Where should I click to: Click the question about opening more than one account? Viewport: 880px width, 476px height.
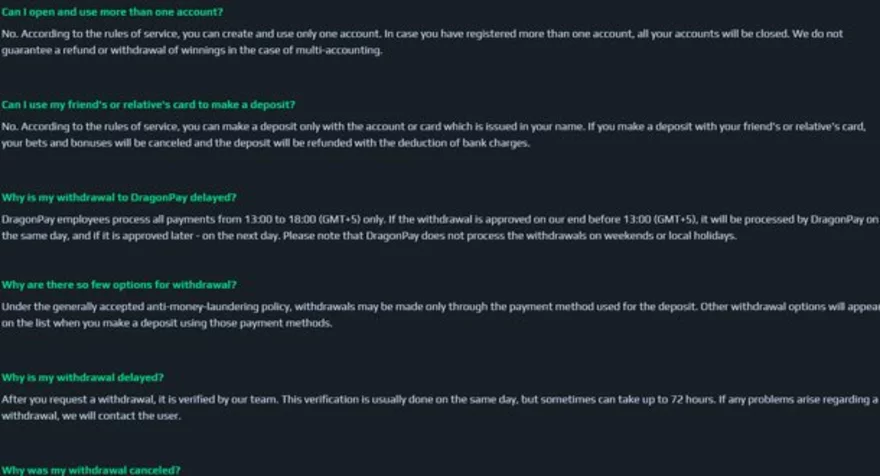(112, 12)
